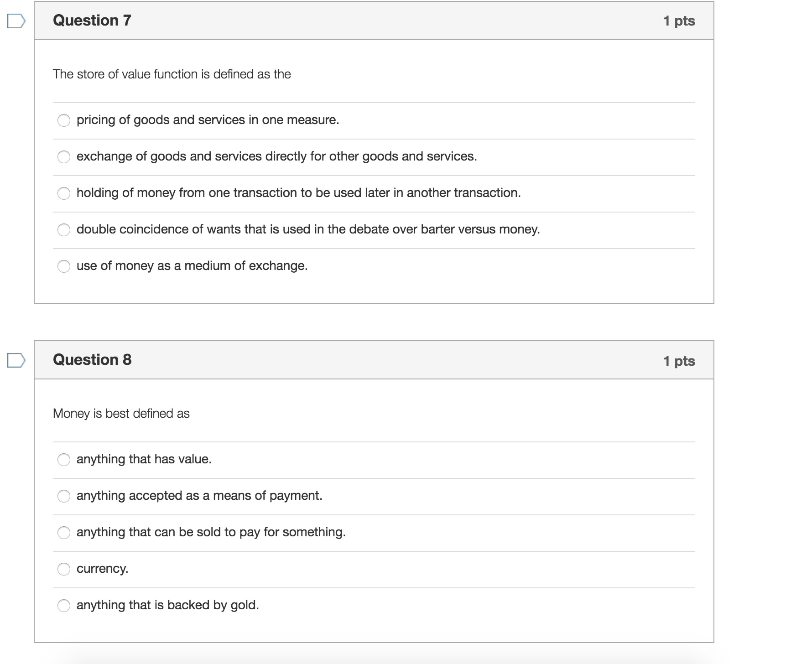Click the '1 pts' label on Question 8
The width and height of the screenshot is (812, 664).
tap(679, 361)
